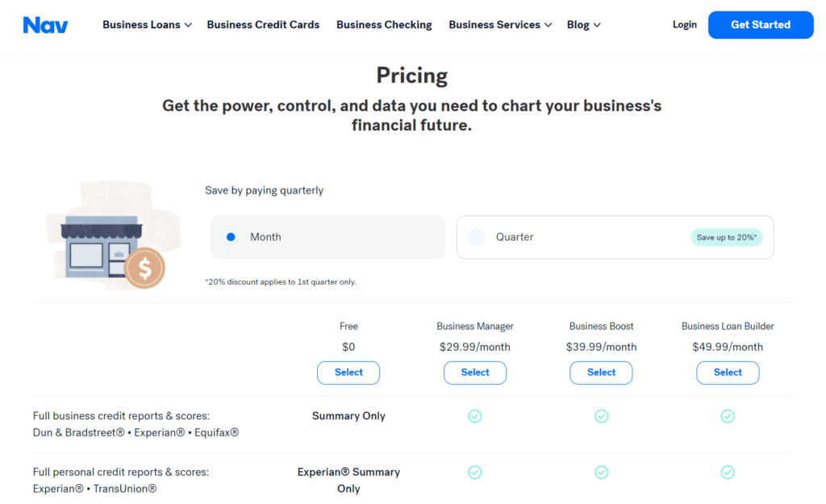Image resolution: width=826 pixels, height=504 pixels.
Task: Click Business Boost personal credit checkmark
Action: tap(601, 473)
